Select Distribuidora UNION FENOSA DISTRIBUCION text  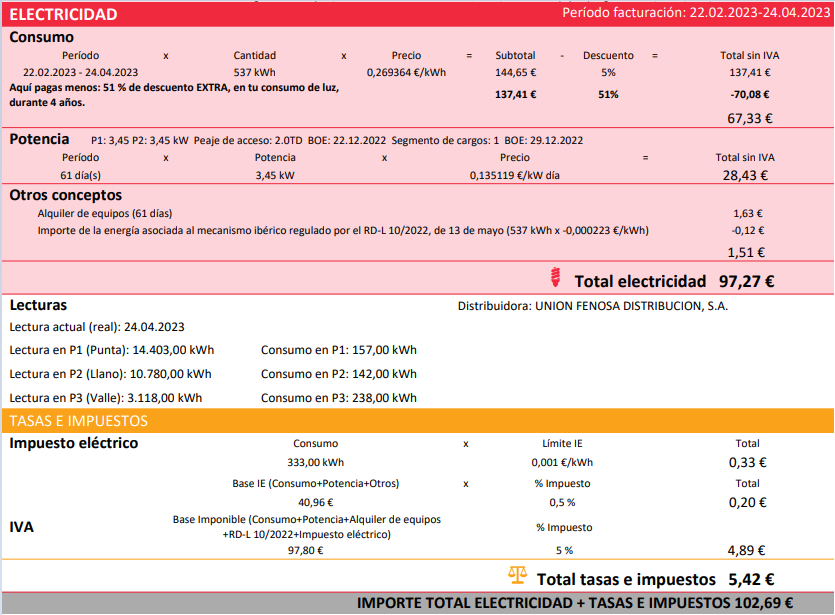pyautogui.click(x=593, y=306)
